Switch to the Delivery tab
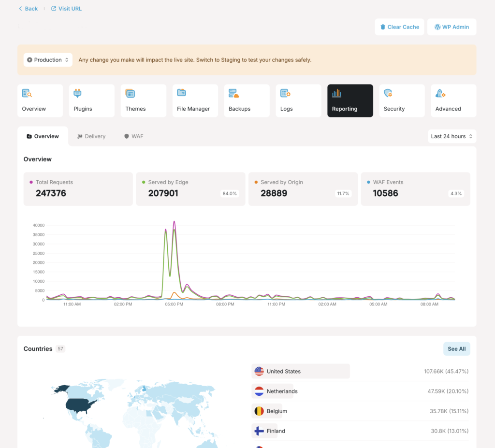Viewport: 495px width, 448px height. (x=91, y=136)
